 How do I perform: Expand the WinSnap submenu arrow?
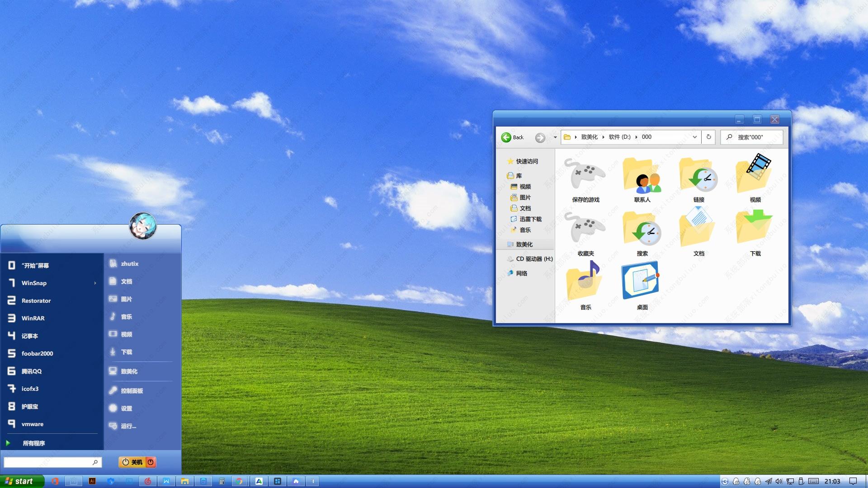tap(95, 283)
